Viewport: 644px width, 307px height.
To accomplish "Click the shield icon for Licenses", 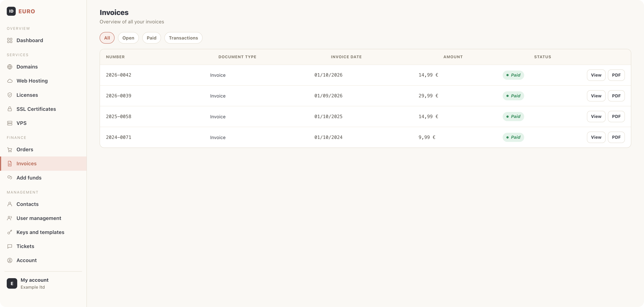I will coord(10,95).
